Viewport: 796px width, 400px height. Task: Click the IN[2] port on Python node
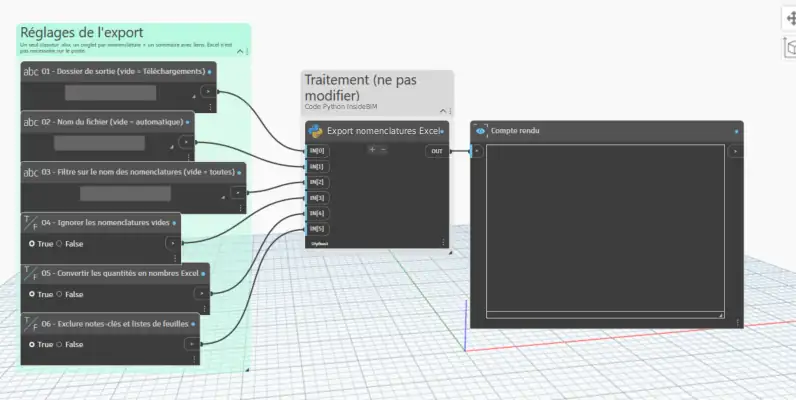(317, 182)
